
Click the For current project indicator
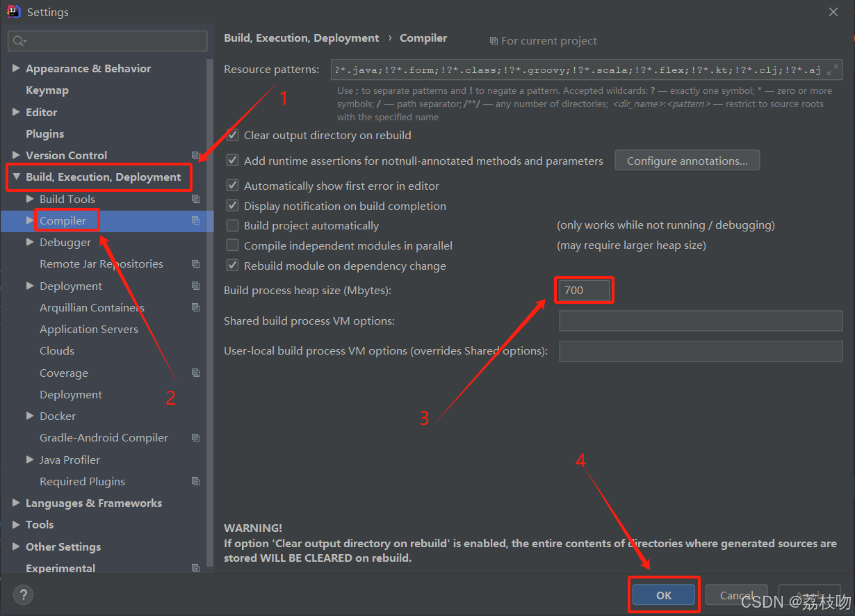(x=544, y=41)
